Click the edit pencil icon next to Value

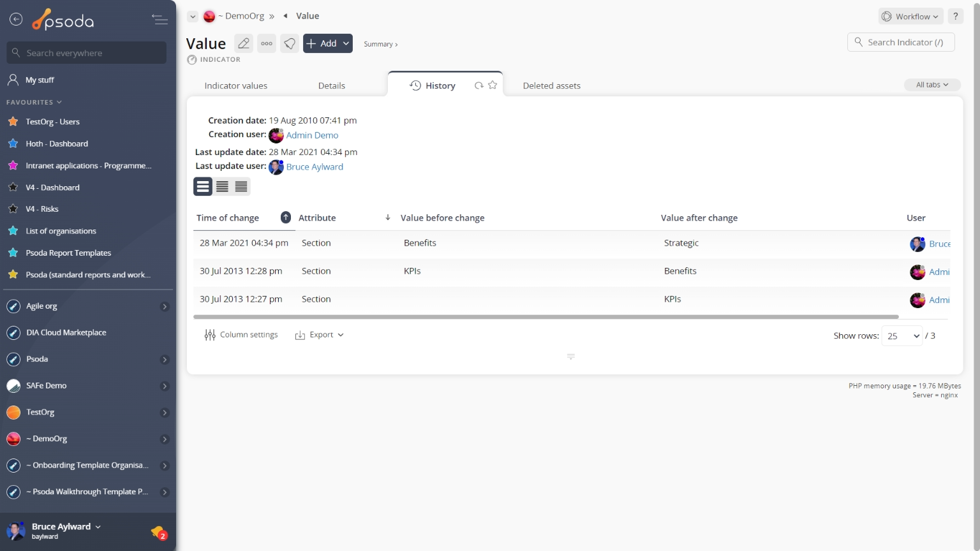[x=244, y=43]
